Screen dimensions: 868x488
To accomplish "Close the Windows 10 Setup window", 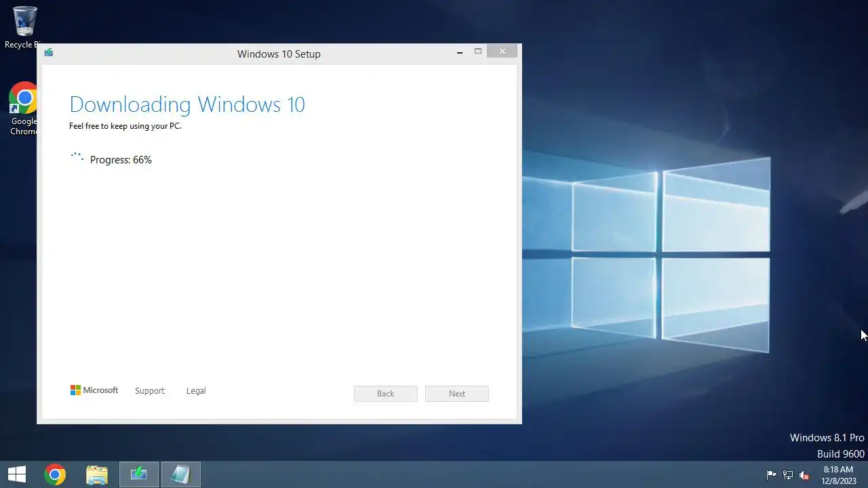I will (x=502, y=52).
